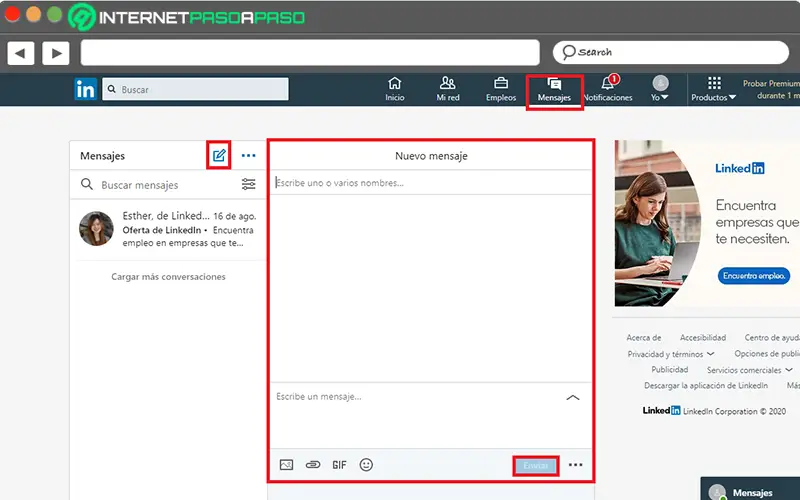Click the Enviar send button

[536, 466]
